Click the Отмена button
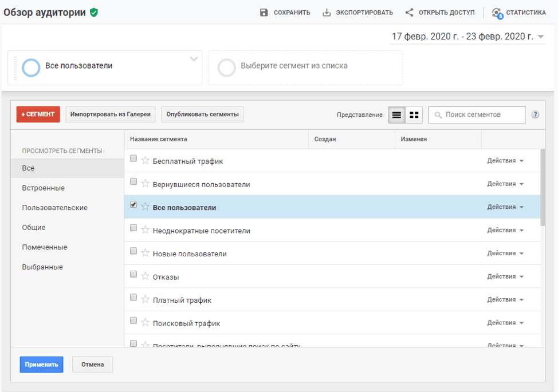This screenshot has width=558, height=392. tap(93, 365)
